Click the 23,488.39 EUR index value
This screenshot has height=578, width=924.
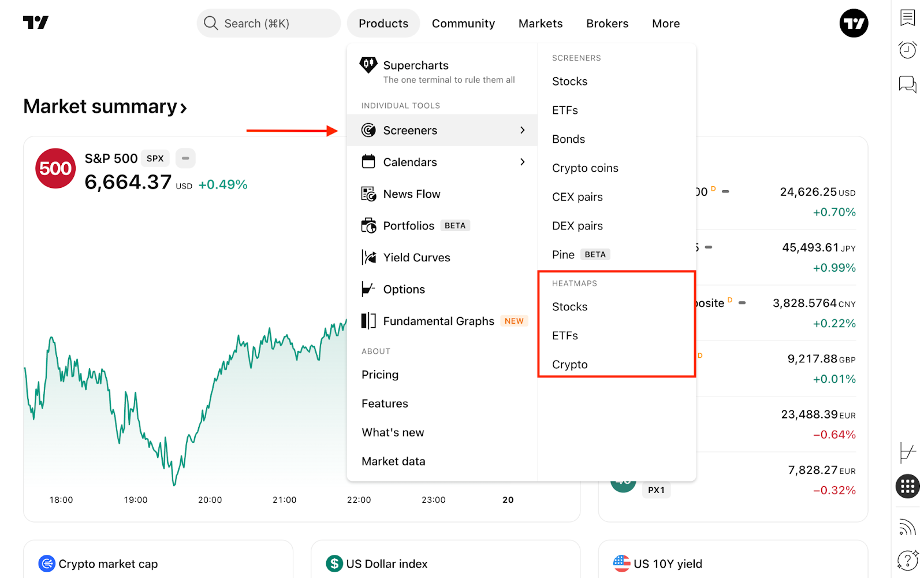pos(818,414)
